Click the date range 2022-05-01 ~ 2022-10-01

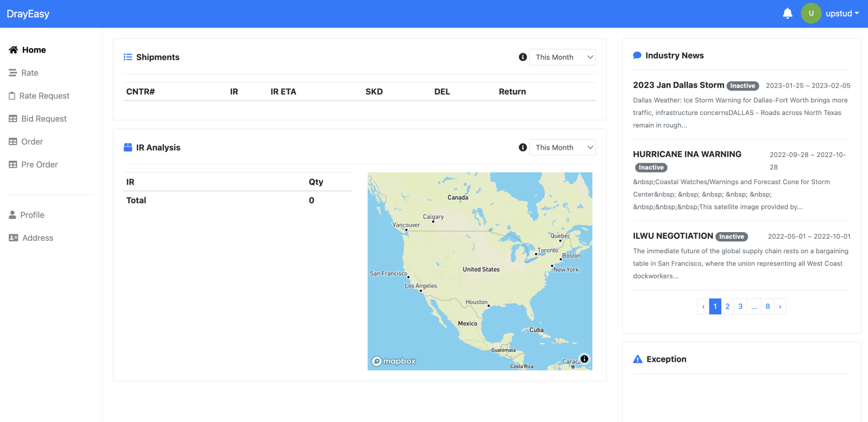pos(809,236)
